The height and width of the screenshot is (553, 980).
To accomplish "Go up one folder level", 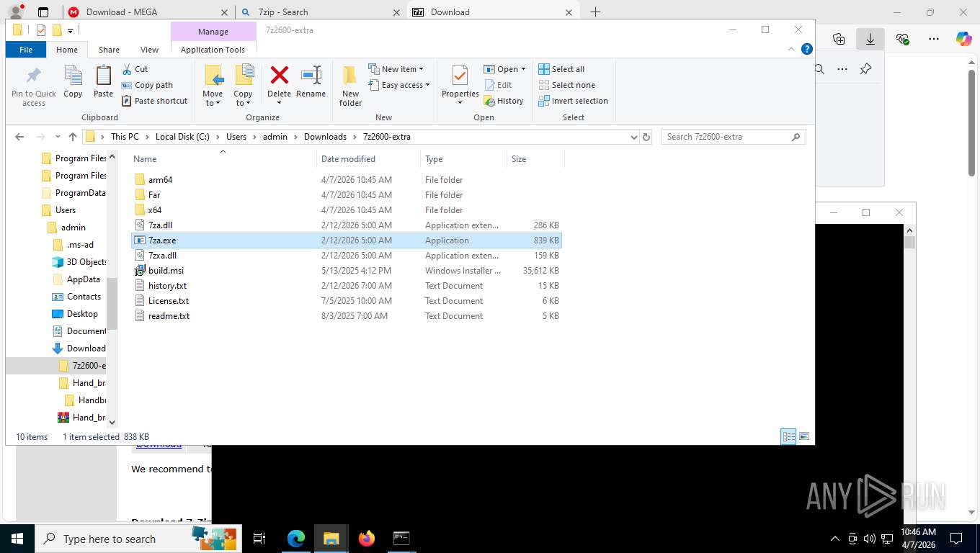I will pos(73,137).
